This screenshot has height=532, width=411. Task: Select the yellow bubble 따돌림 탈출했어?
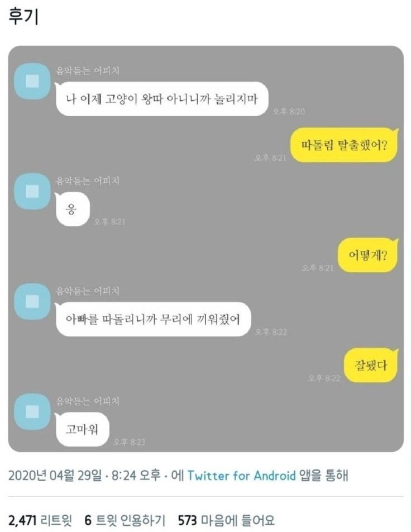tap(344, 145)
